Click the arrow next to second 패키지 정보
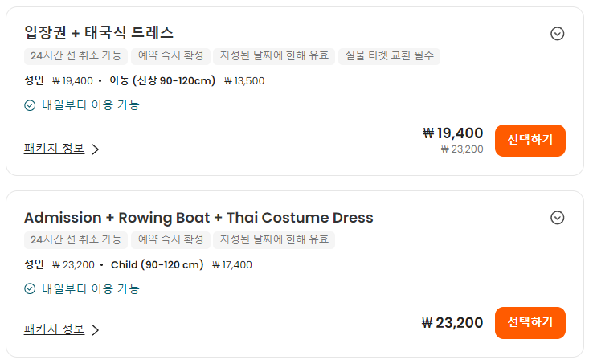 point(96,330)
